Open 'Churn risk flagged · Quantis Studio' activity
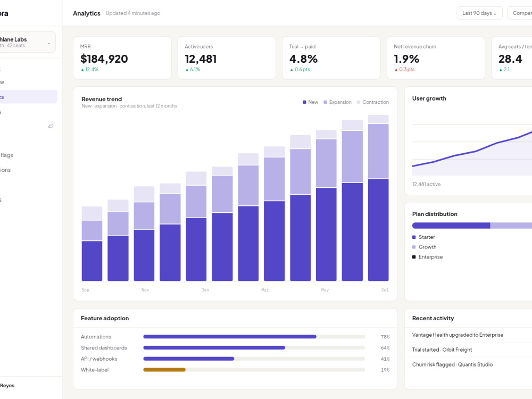The width and height of the screenshot is (532, 399). click(468, 364)
